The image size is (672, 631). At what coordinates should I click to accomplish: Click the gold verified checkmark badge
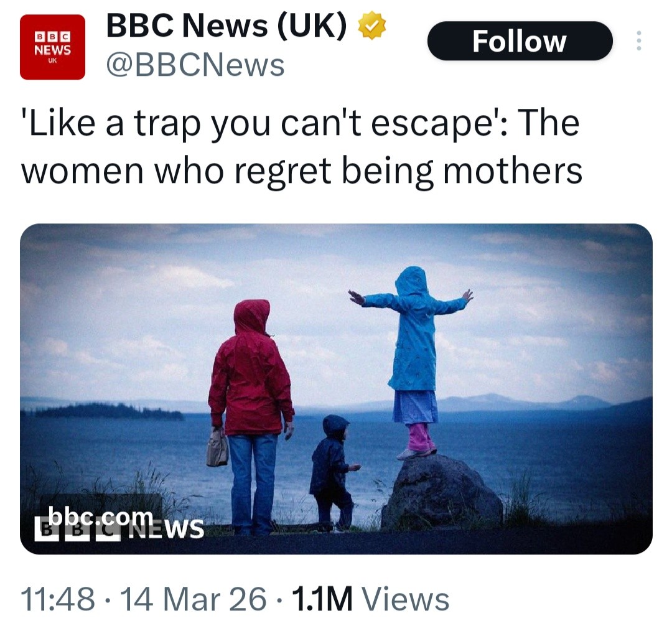tap(371, 26)
